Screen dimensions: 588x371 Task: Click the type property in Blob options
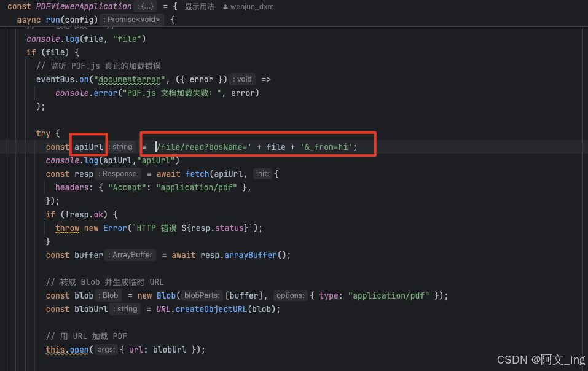pos(329,295)
